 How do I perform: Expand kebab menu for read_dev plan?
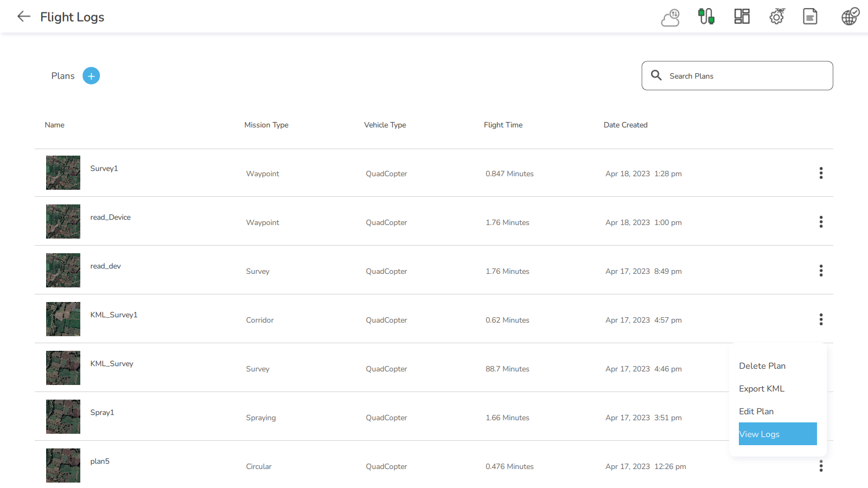click(821, 271)
